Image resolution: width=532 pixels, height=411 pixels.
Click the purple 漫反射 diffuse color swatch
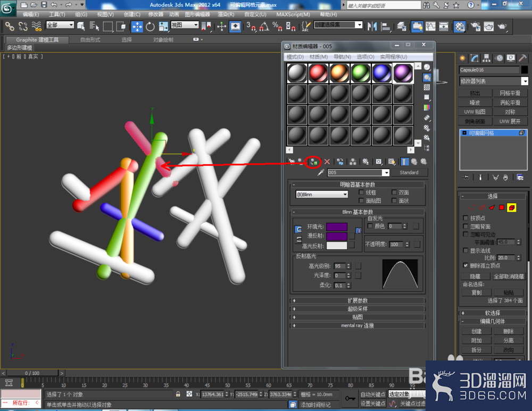[337, 236]
